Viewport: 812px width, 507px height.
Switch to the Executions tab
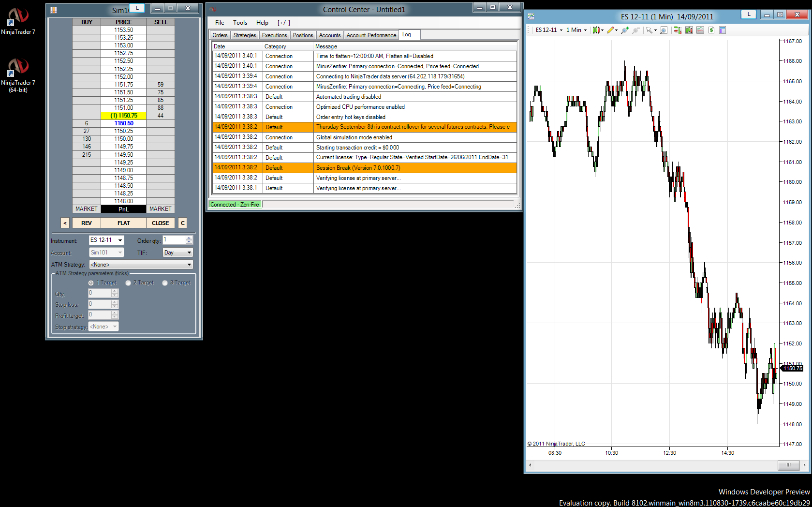[x=274, y=35]
